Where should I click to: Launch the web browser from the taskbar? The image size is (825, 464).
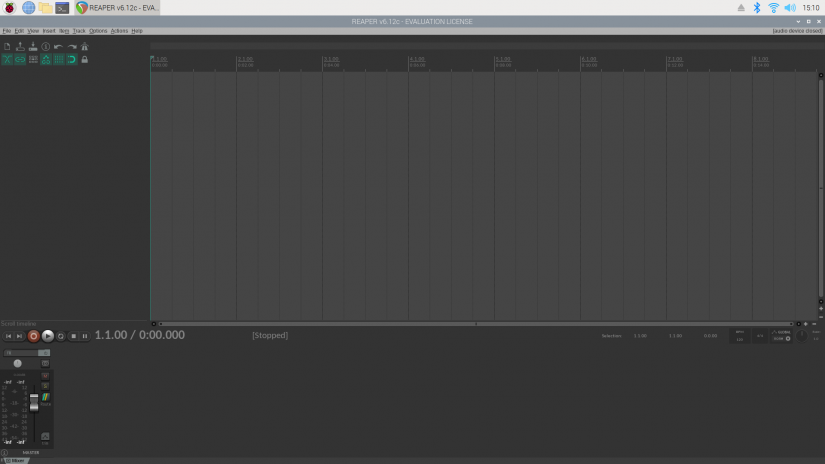[x=28, y=8]
